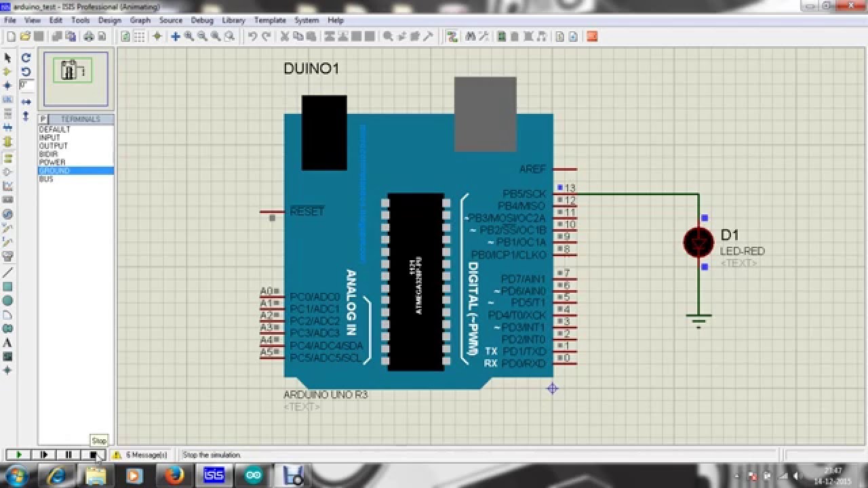The image size is (868, 488).
Task: Click the ground terminal symbol
Action: pos(698,320)
